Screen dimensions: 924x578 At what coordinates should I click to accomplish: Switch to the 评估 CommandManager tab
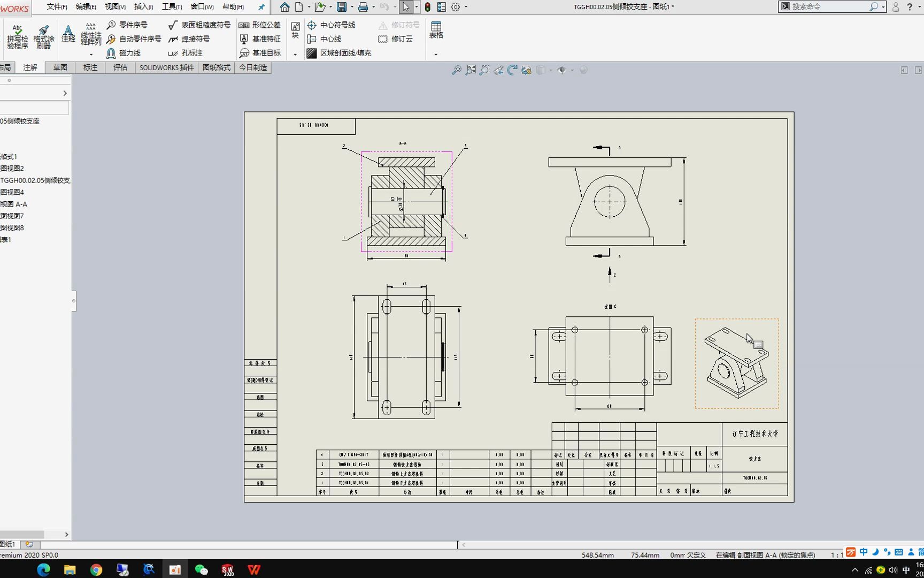[120, 67]
